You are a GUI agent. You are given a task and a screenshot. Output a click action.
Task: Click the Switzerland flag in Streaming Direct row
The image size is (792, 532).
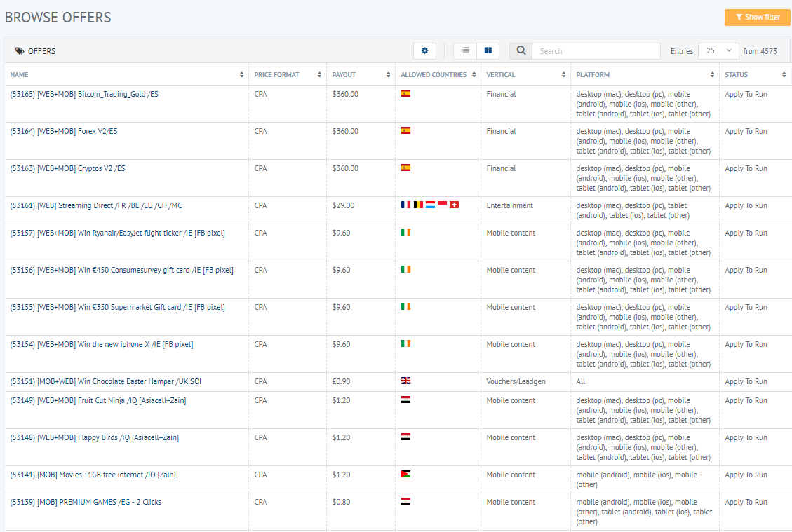click(454, 205)
